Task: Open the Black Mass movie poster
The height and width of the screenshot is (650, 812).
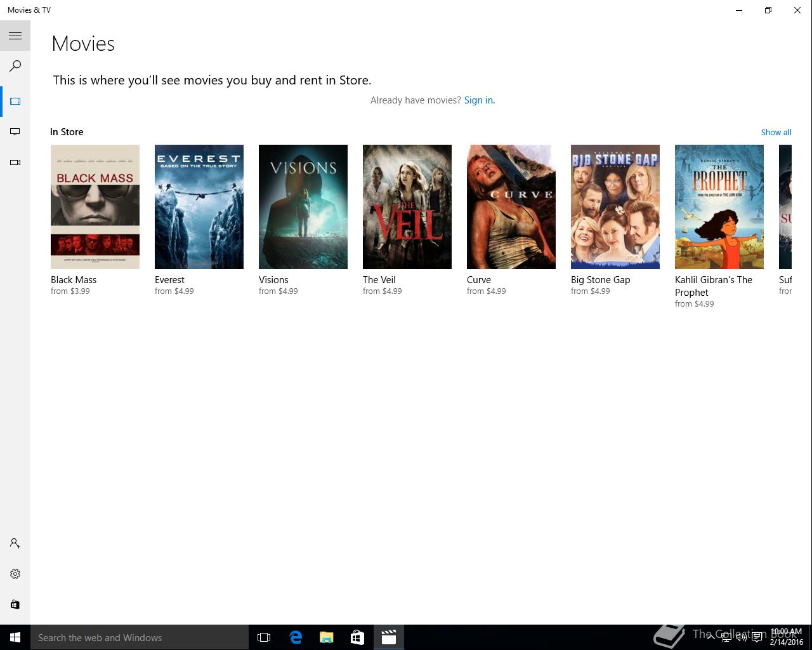Action: coord(95,207)
